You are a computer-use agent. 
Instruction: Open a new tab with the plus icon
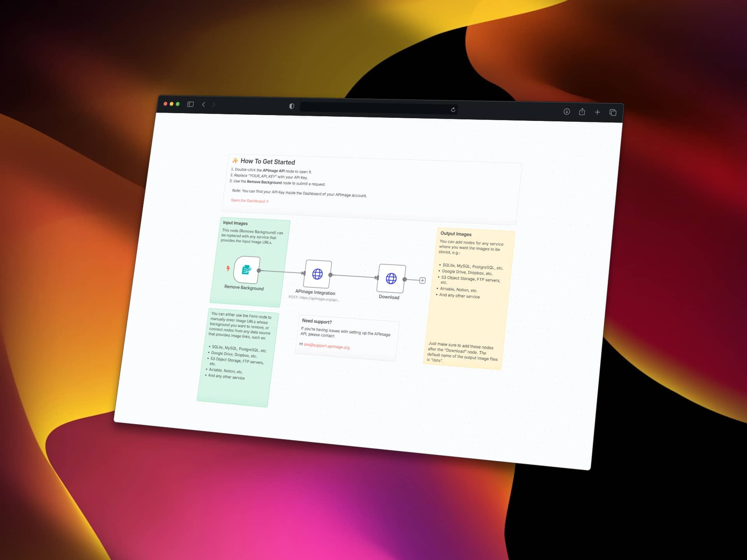point(597,112)
